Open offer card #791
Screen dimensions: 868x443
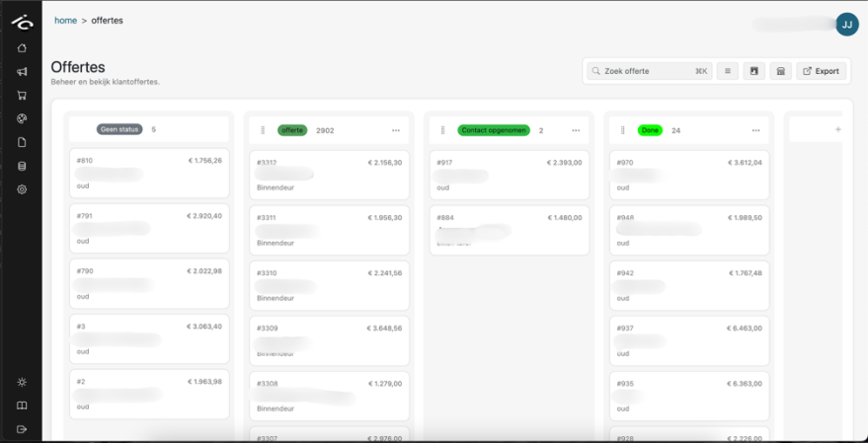coord(149,229)
